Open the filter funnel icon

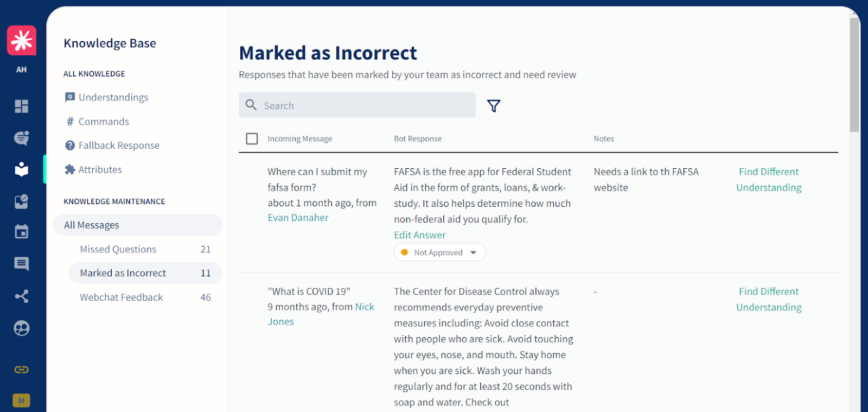coord(494,106)
